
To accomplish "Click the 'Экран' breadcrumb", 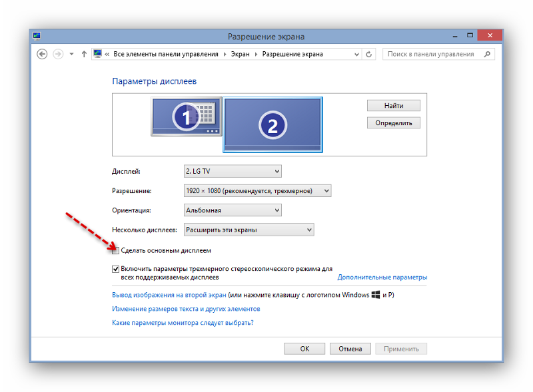I will [x=241, y=54].
